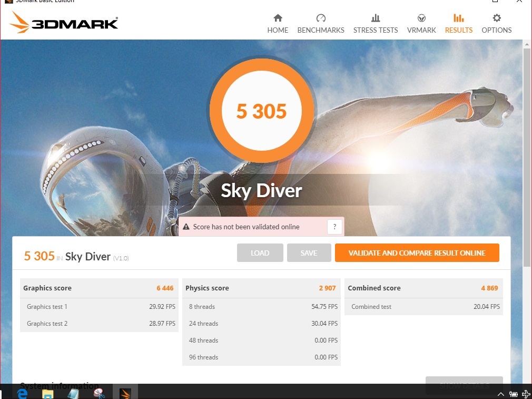Open the Snipping Tool taskbar icon
The height and width of the screenshot is (399, 532).
(x=99, y=394)
